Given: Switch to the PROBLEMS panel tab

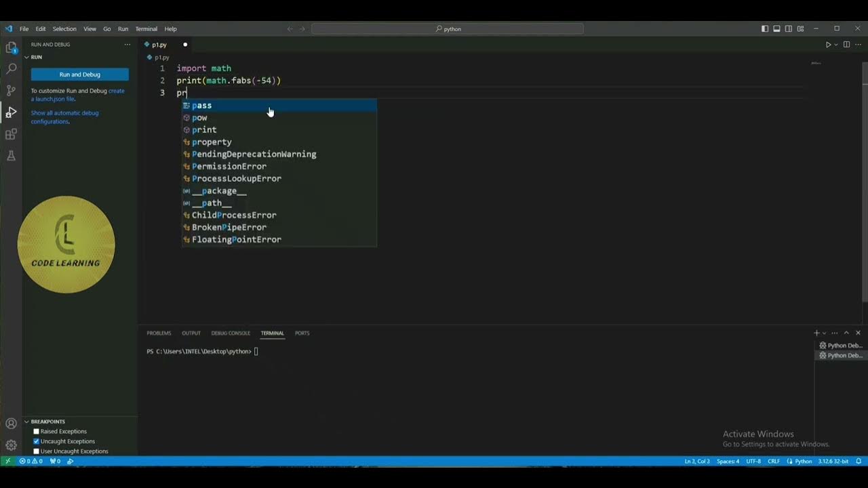Looking at the screenshot, I should (159, 333).
